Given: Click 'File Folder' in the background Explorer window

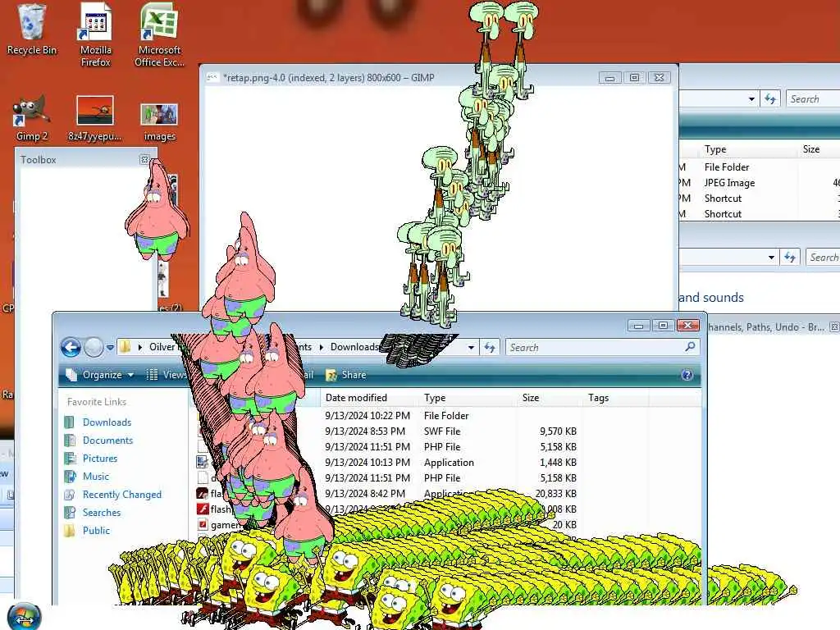Looking at the screenshot, I should (x=727, y=167).
